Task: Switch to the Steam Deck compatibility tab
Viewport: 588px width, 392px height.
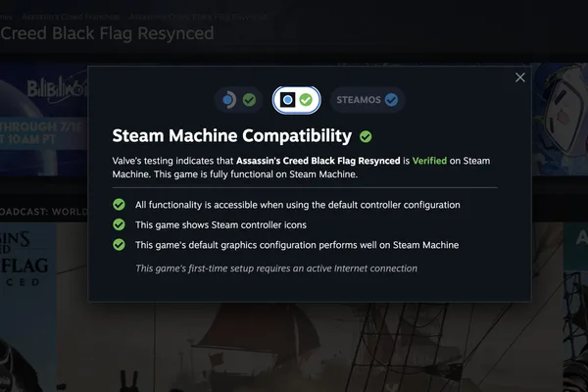Action: coord(238,100)
